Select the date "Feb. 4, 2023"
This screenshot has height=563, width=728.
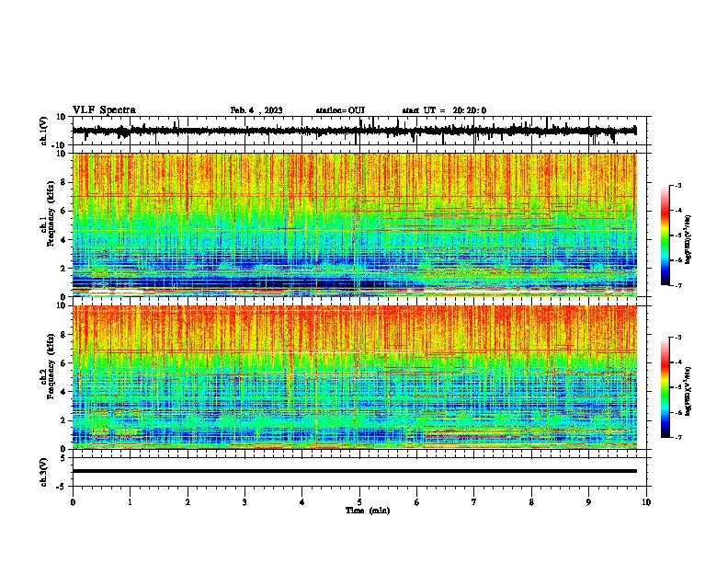point(256,110)
